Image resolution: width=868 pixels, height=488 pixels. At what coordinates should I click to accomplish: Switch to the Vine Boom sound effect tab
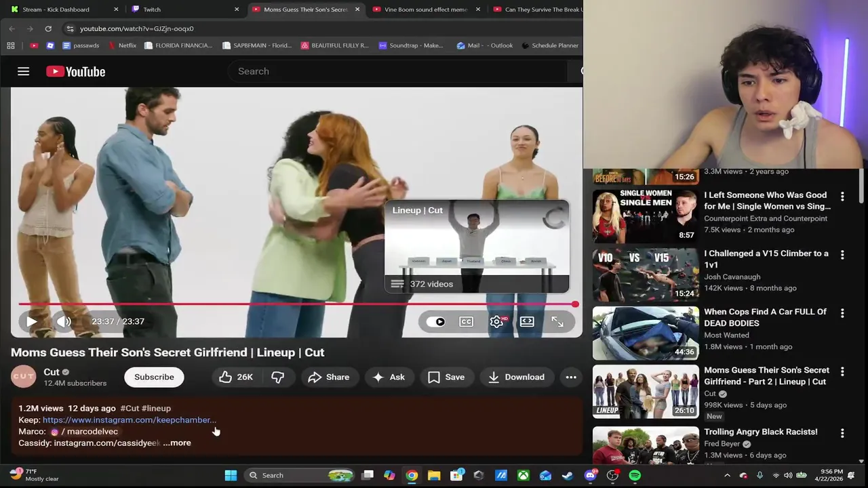click(426, 9)
